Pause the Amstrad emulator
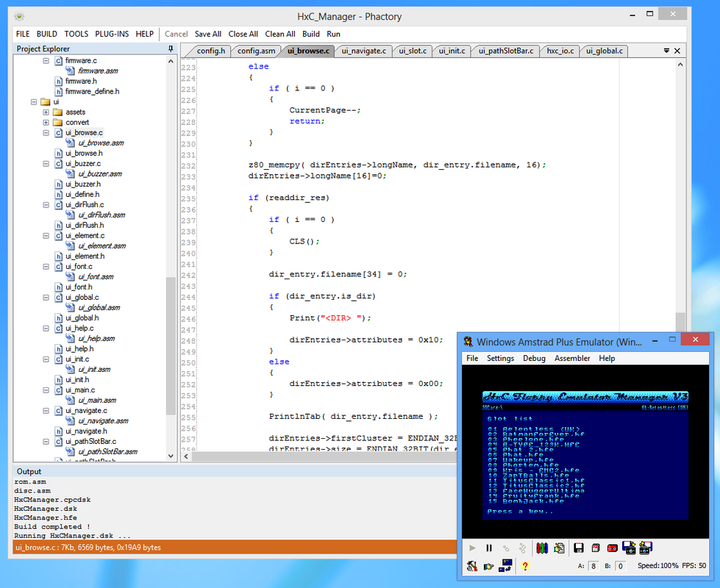The width and height of the screenshot is (720, 588). (489, 548)
